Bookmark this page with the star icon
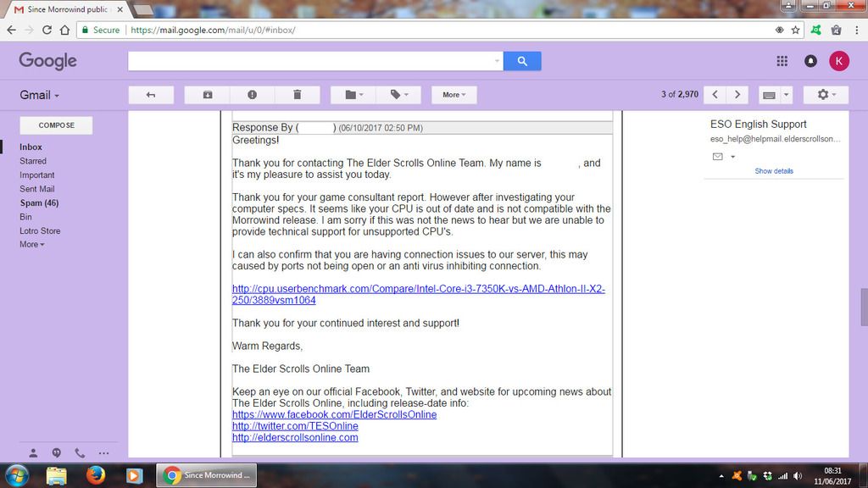This screenshot has height=488, width=868. (796, 30)
